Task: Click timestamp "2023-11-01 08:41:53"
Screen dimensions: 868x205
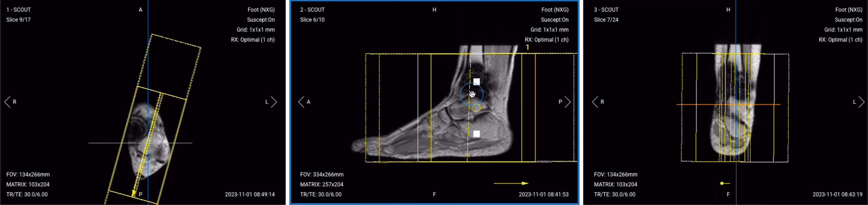Action: [544, 194]
